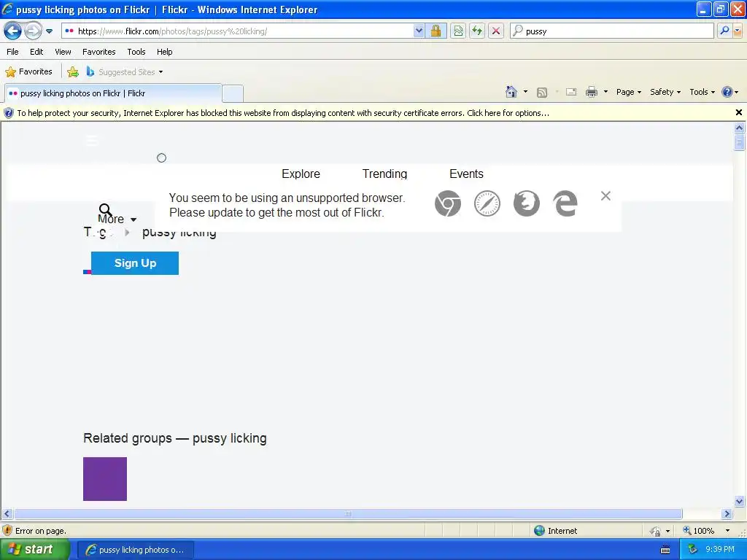The width and height of the screenshot is (747, 560).
Task: Close the security information bar
Action: (x=738, y=112)
